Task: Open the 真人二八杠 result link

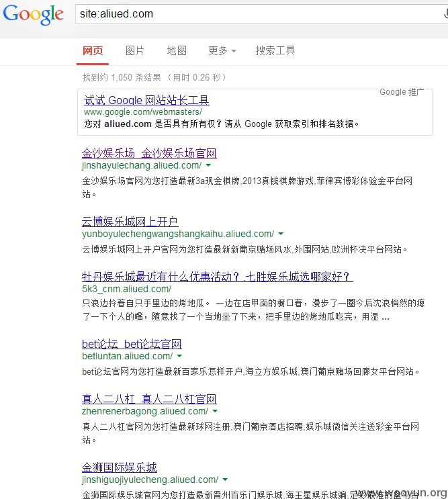Action: click(x=149, y=399)
